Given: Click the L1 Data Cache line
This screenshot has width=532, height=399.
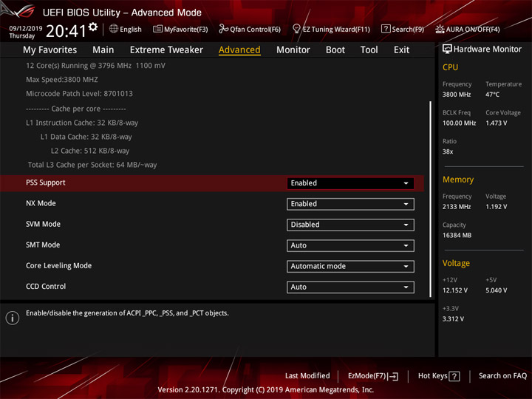Looking at the screenshot, I should 86,137.
